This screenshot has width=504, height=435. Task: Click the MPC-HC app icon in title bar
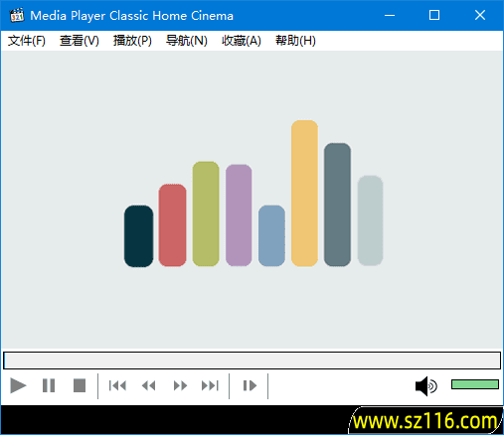point(17,15)
